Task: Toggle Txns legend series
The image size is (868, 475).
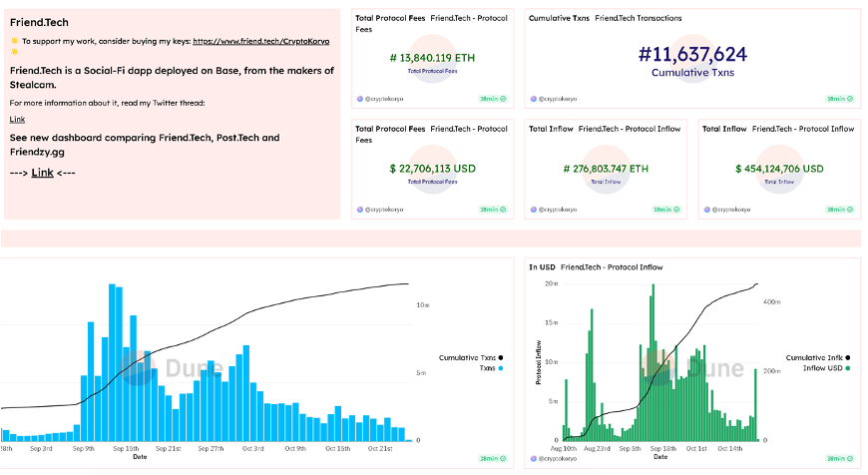Action: (x=491, y=368)
